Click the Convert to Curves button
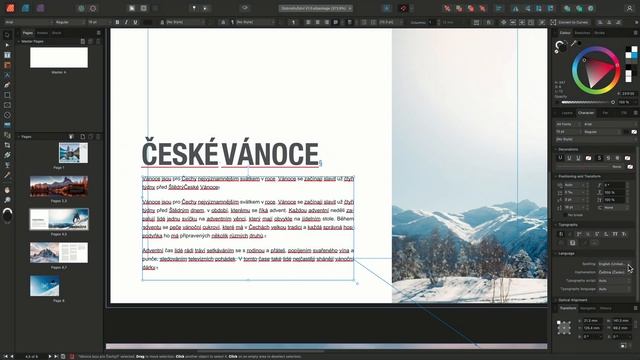This screenshot has width=640, height=360. [x=569, y=22]
